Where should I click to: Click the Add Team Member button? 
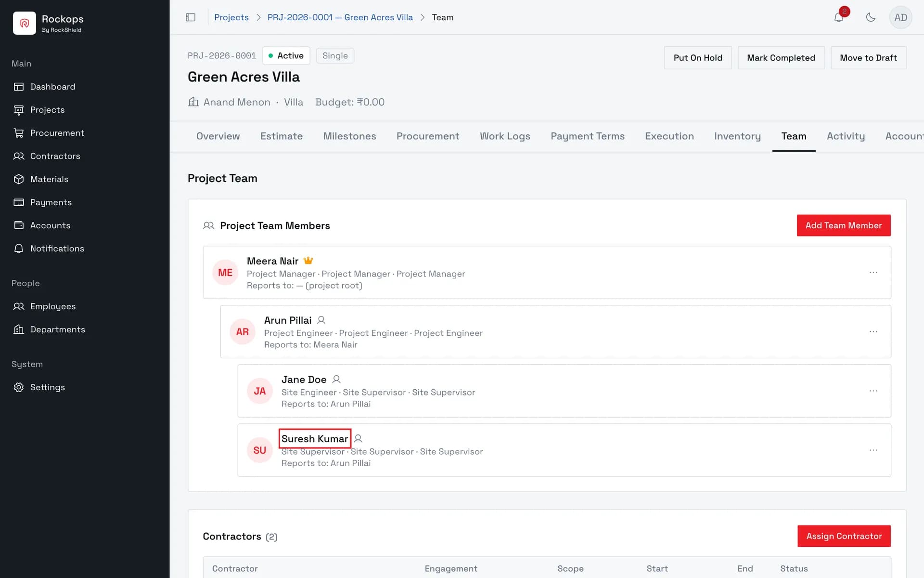[x=844, y=225]
